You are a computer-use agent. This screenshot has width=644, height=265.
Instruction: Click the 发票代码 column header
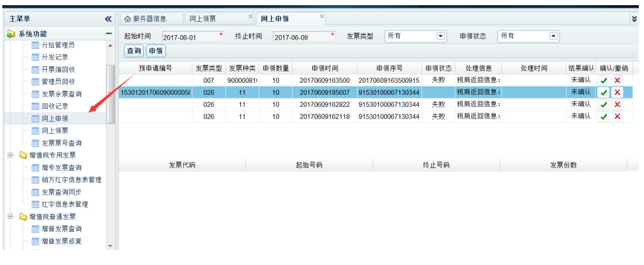(182, 165)
